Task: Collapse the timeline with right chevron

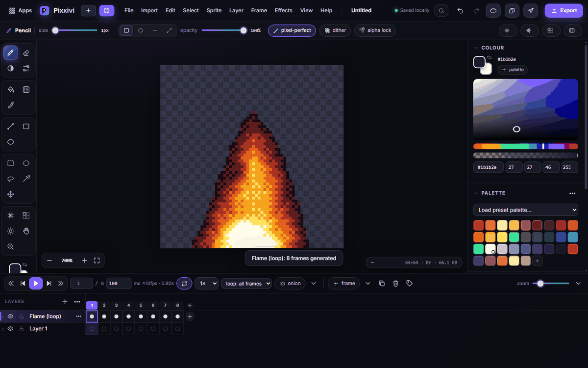Action: click(x=578, y=283)
